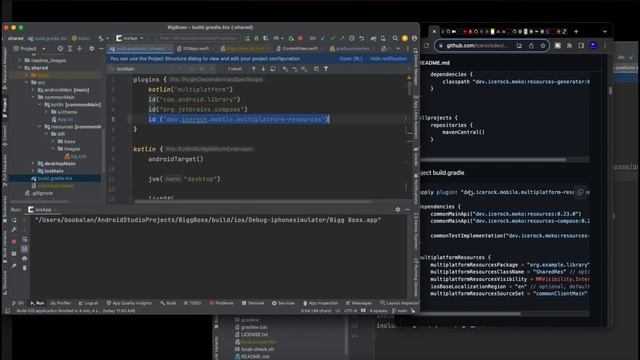Clear Run console with the trash icon
The image size is (640, 360).
coord(24,268)
